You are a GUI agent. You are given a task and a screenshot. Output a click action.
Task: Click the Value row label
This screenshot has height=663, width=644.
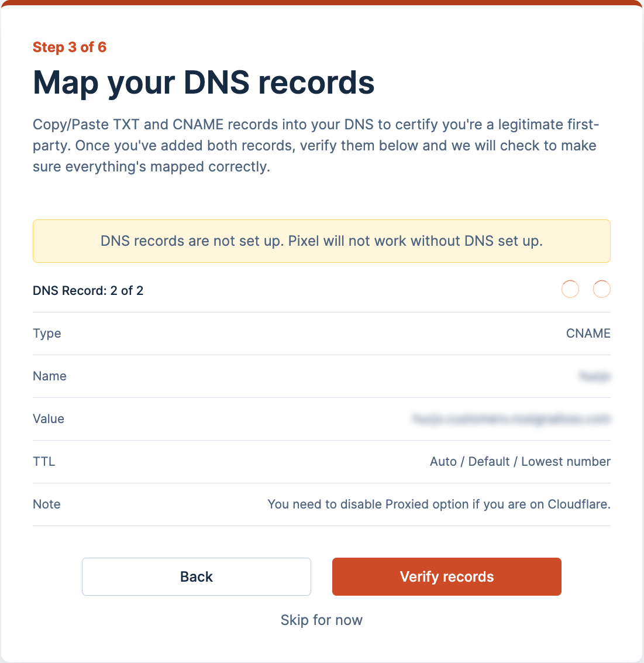49,419
